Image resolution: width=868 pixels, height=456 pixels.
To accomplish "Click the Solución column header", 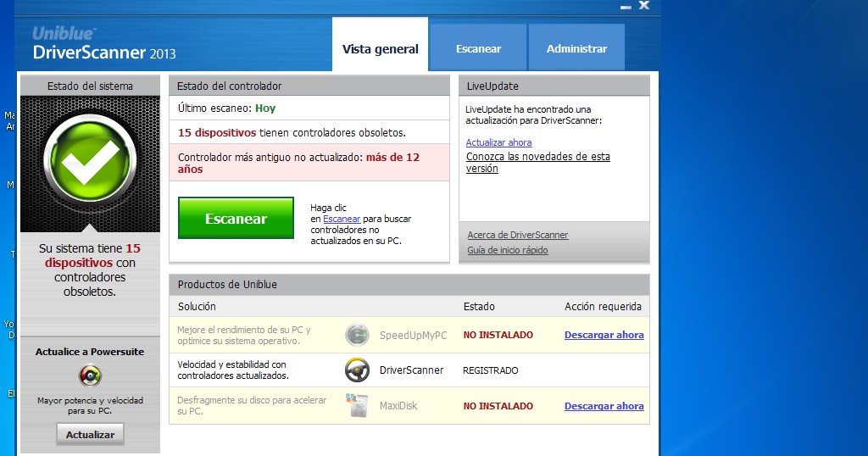I will [x=197, y=306].
